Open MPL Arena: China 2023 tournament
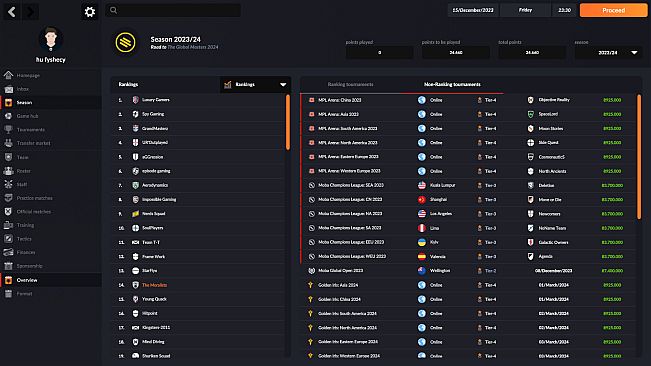This screenshot has width=651, height=366. [340, 100]
